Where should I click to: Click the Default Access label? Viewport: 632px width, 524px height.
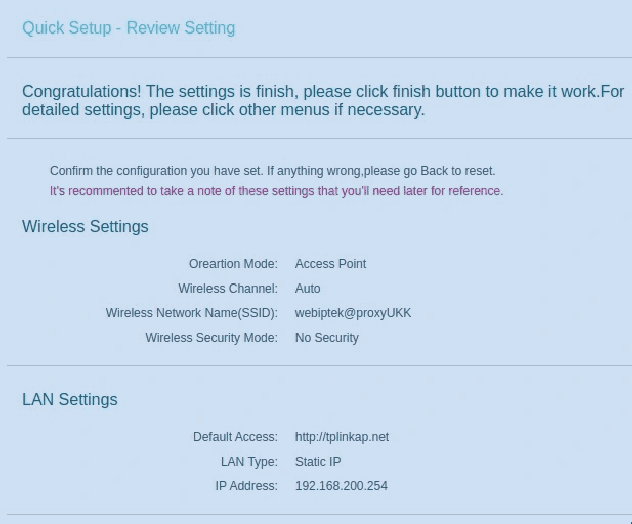235,437
